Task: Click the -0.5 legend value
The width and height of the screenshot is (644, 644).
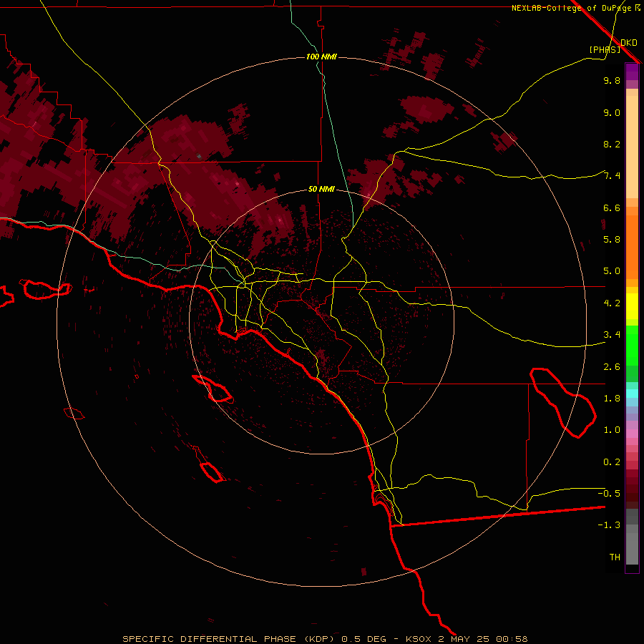Action: (609, 494)
